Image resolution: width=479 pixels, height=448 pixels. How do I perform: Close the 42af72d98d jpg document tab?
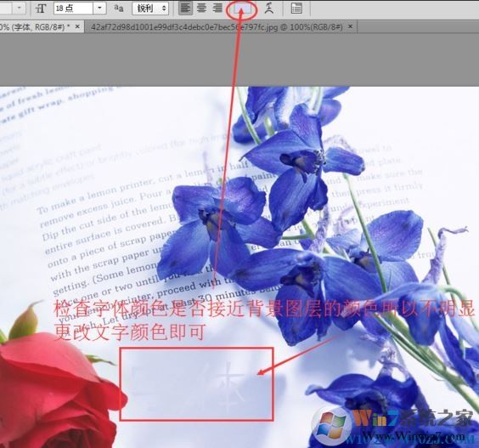[x=351, y=26]
